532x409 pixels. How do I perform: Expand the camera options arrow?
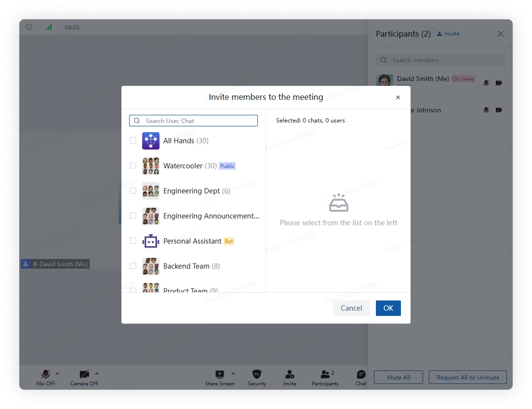pyautogui.click(x=97, y=374)
